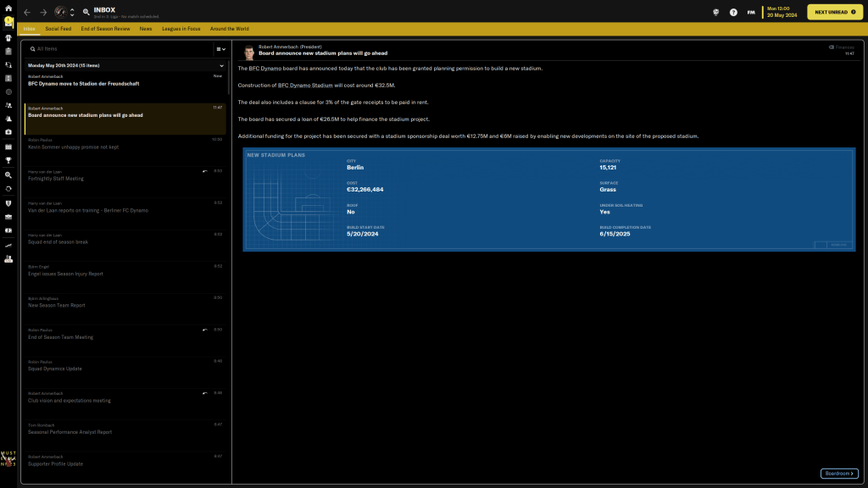Open the inbox filter list dropdown
The image size is (868, 488).
pyautogui.click(x=220, y=49)
